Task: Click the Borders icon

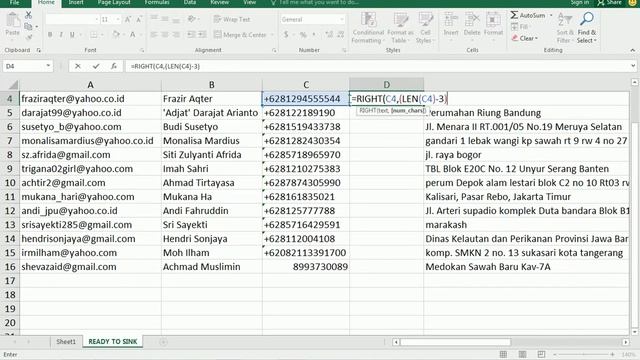Action: point(94,35)
